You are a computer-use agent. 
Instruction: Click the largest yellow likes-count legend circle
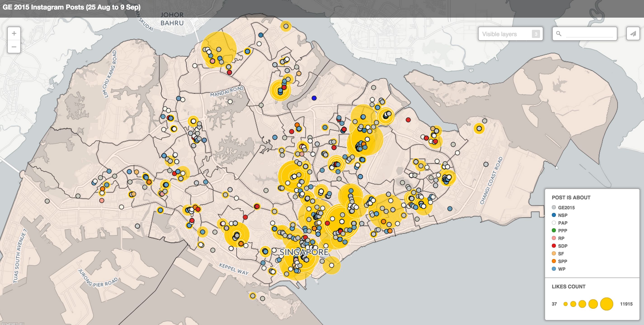pos(606,304)
